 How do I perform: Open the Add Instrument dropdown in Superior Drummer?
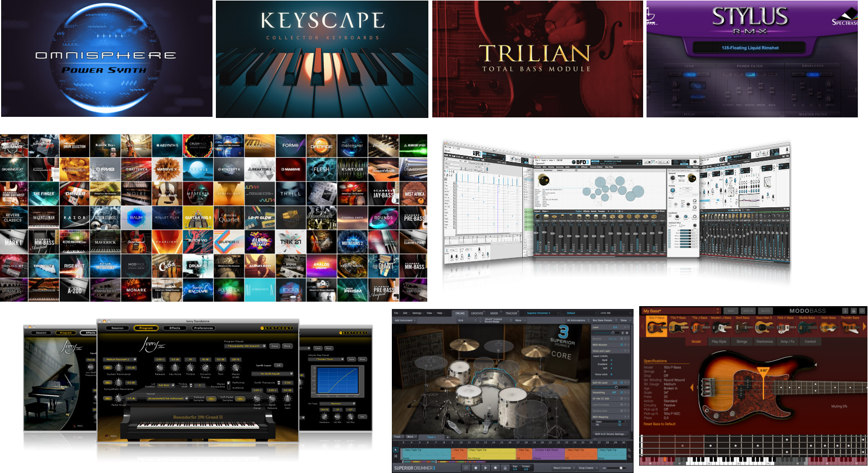[405, 320]
